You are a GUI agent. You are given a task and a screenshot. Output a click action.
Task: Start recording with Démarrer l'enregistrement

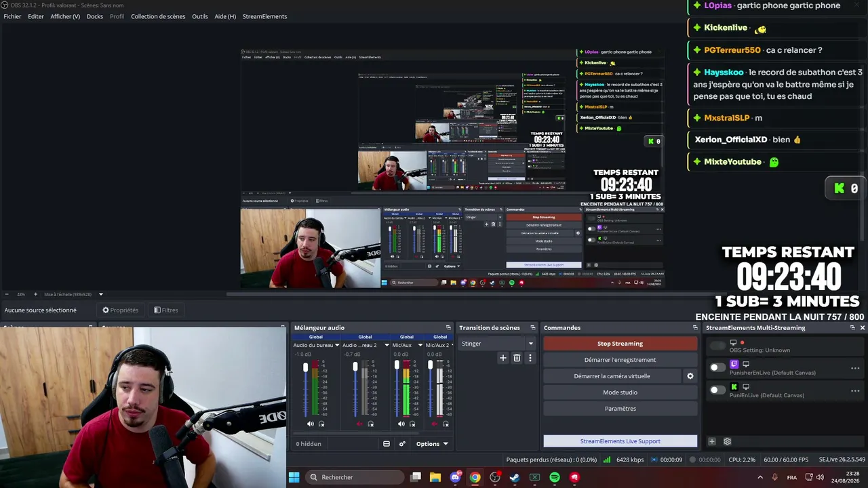point(620,360)
